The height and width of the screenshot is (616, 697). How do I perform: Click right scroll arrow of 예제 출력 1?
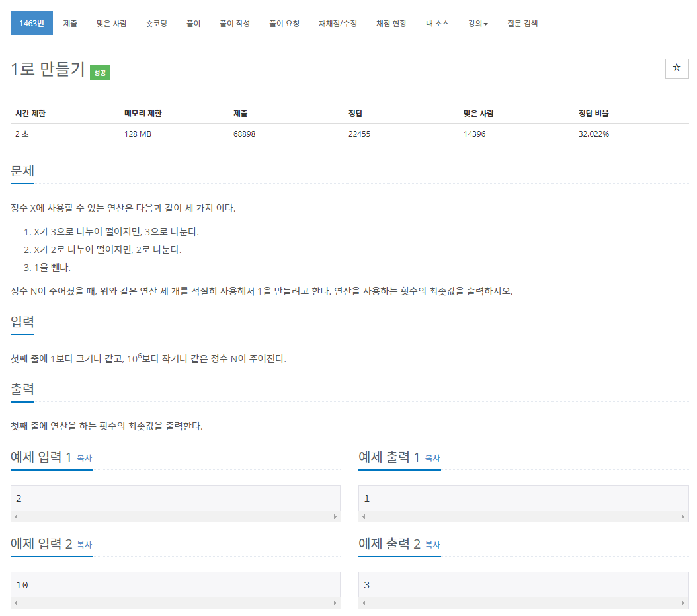(x=683, y=516)
